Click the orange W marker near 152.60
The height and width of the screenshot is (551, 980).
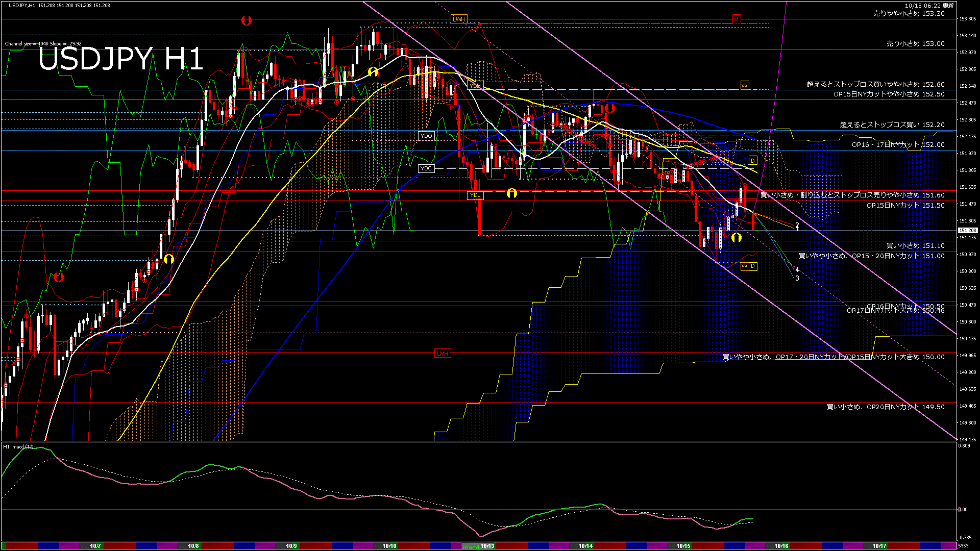(x=744, y=85)
